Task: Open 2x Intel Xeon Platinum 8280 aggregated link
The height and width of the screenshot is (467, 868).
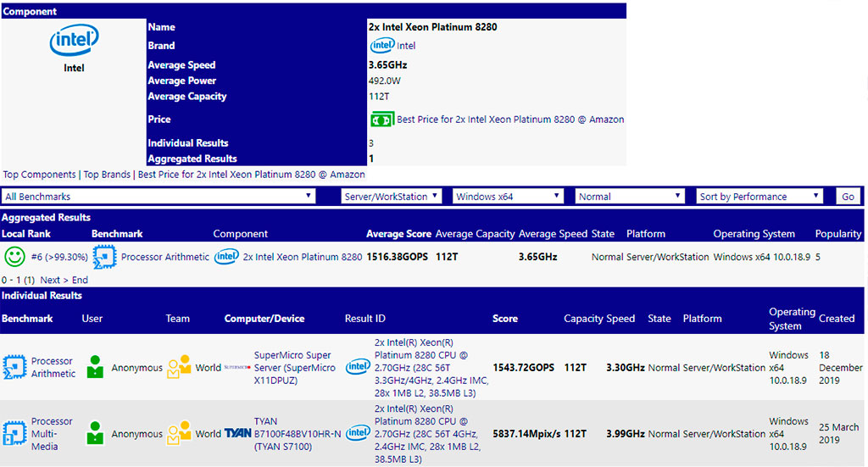Action: (303, 257)
